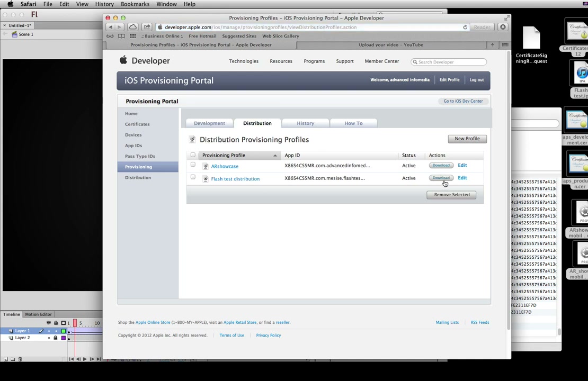Toggle Layer 1 lock dot
Screen dimensions: 588x381
[56, 331]
